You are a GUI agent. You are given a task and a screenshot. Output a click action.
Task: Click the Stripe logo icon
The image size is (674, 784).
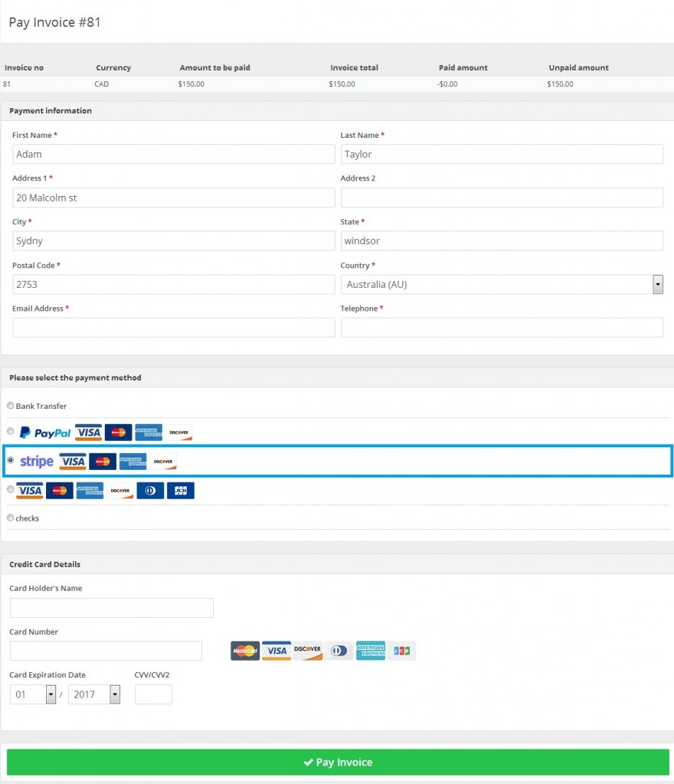pos(35,461)
